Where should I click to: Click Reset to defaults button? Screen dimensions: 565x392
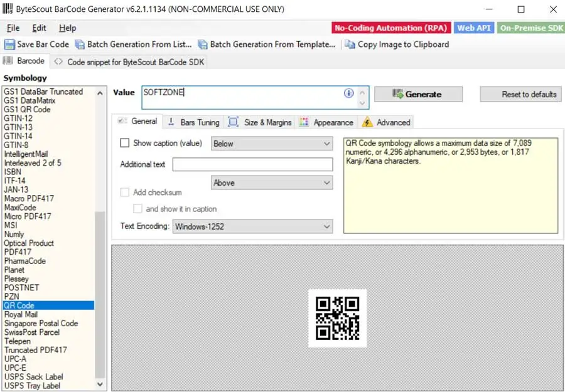click(520, 94)
